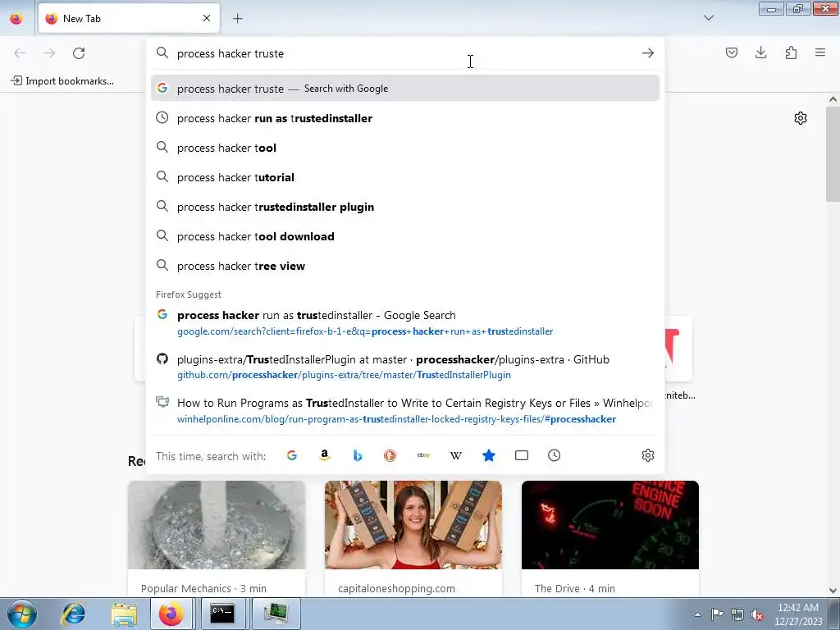Search this time with Bing icon
Viewport: 840px width, 630px height.
pyautogui.click(x=358, y=455)
